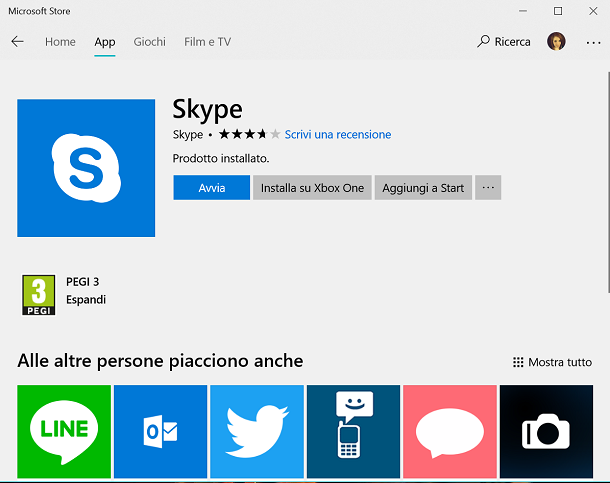
Task: Click Installa su Xbox One
Action: (312, 187)
